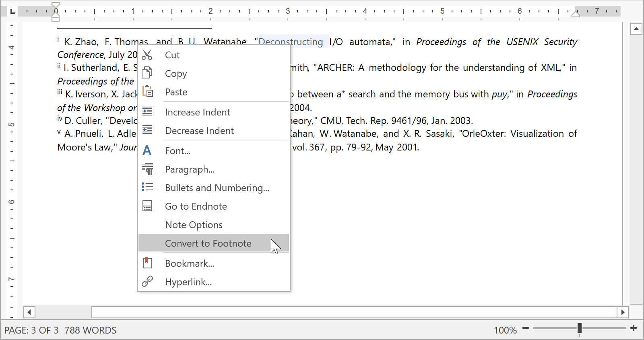Click the 788 WORDS count in status bar
Image resolution: width=644 pixels, height=340 pixels.
click(x=91, y=330)
